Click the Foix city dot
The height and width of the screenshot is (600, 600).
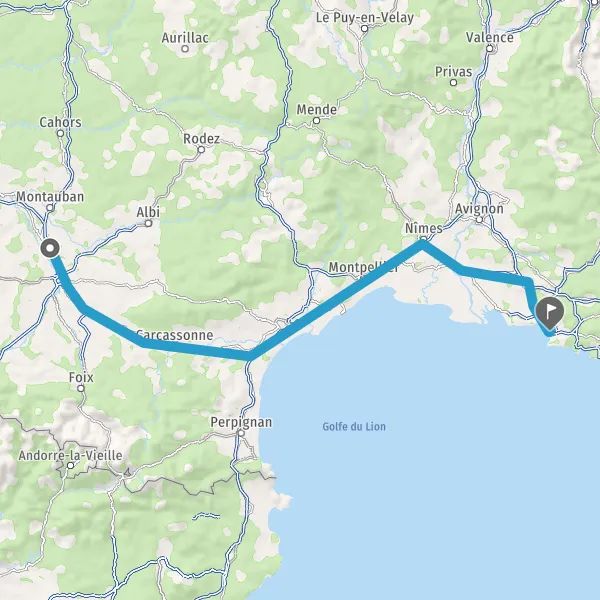pos(81,388)
